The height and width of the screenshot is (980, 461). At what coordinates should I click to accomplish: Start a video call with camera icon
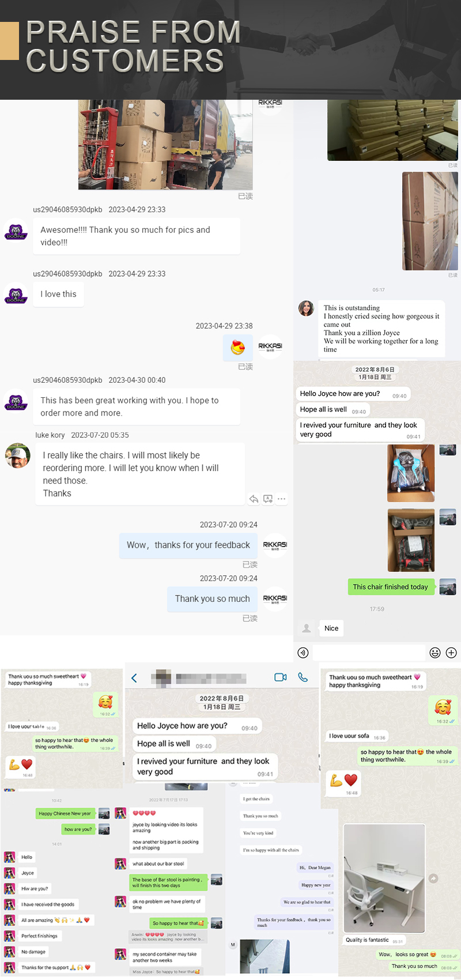(x=281, y=677)
